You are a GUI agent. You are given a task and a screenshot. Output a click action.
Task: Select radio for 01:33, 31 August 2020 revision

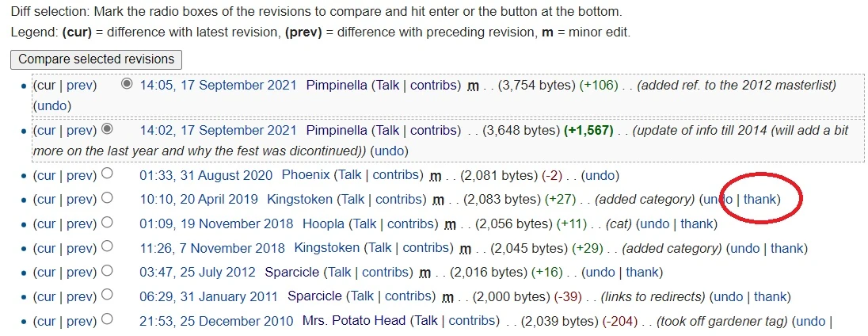(x=108, y=174)
